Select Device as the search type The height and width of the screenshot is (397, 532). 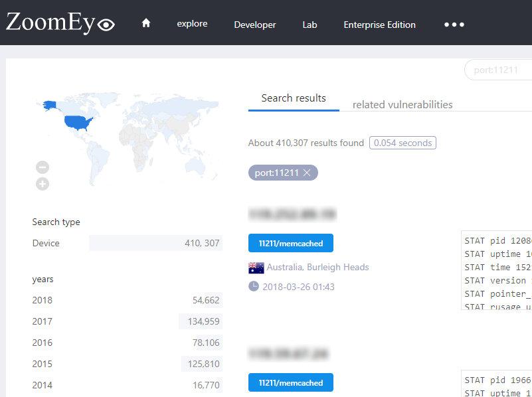point(46,243)
